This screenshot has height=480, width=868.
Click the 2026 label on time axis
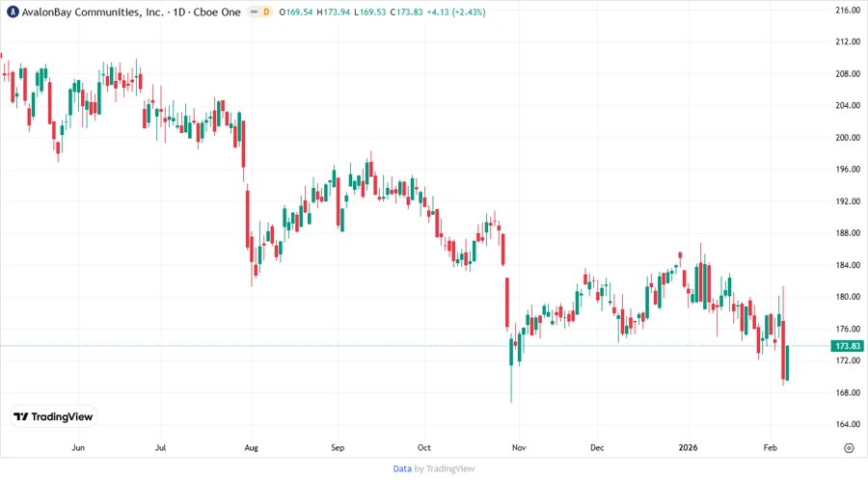(x=688, y=447)
